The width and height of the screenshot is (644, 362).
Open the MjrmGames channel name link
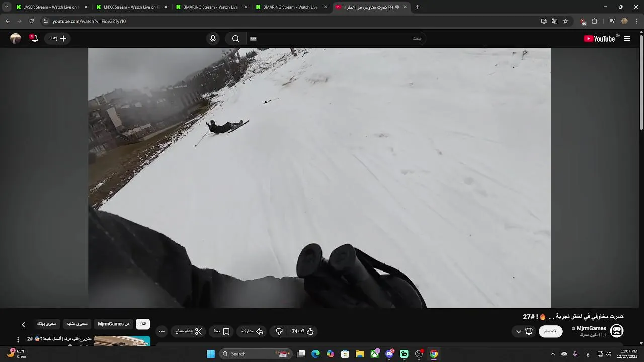click(591, 328)
